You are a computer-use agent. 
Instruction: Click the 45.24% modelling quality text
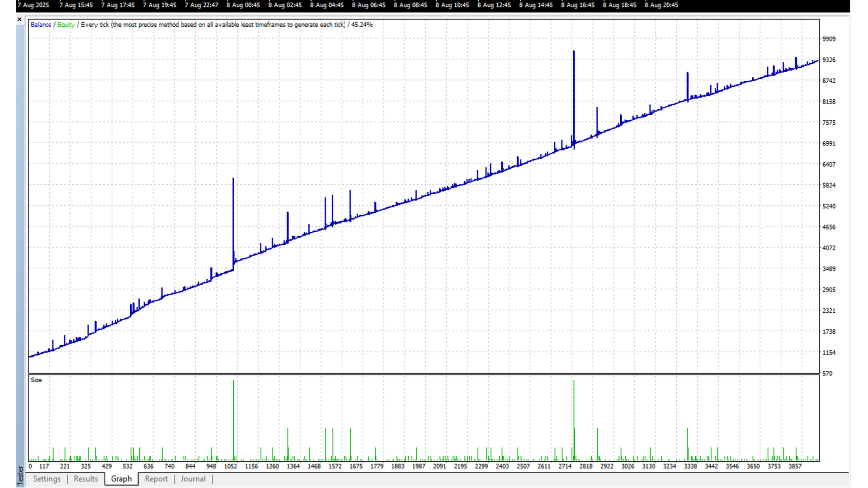click(x=362, y=25)
